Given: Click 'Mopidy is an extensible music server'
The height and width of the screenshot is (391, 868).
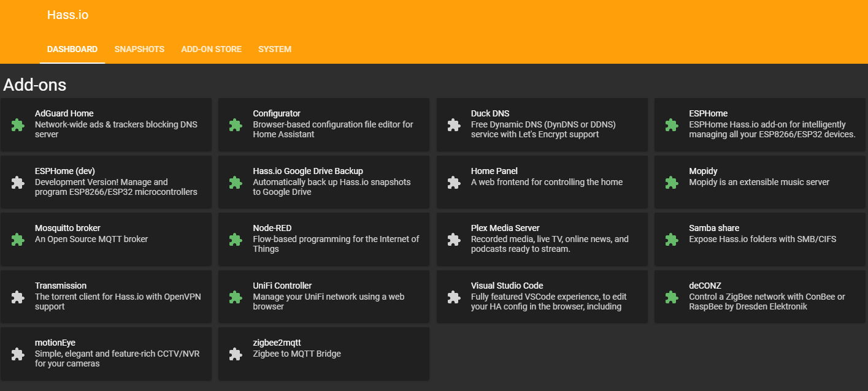Looking at the screenshot, I should pos(759,182).
